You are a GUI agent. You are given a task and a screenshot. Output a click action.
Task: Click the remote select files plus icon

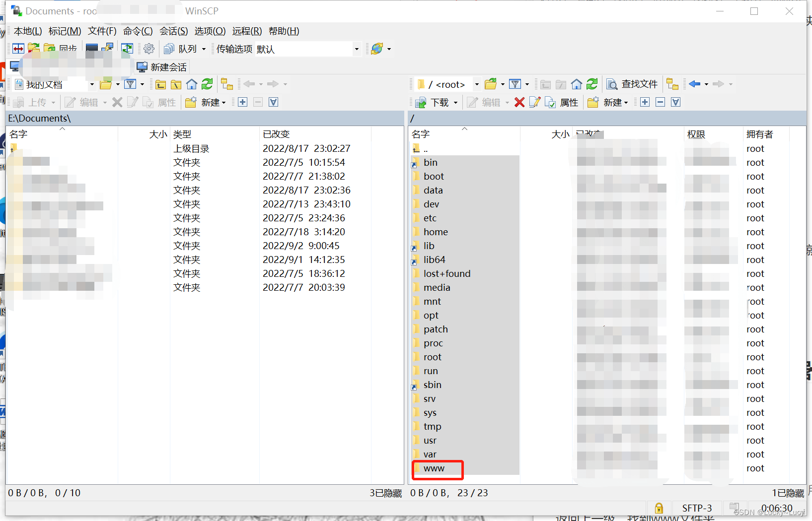click(x=645, y=102)
